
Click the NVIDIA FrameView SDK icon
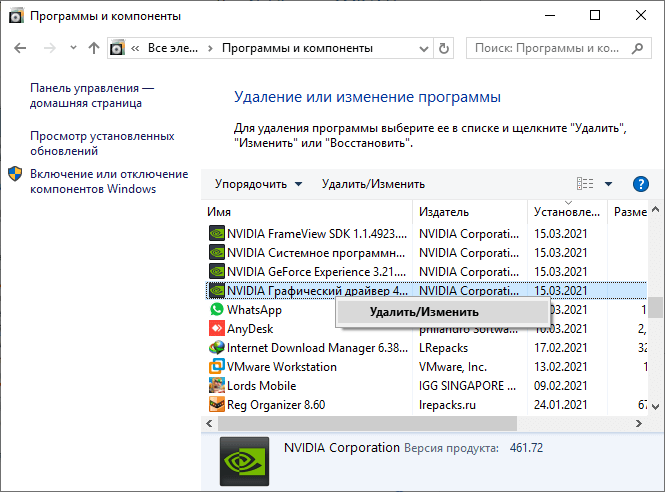click(217, 233)
